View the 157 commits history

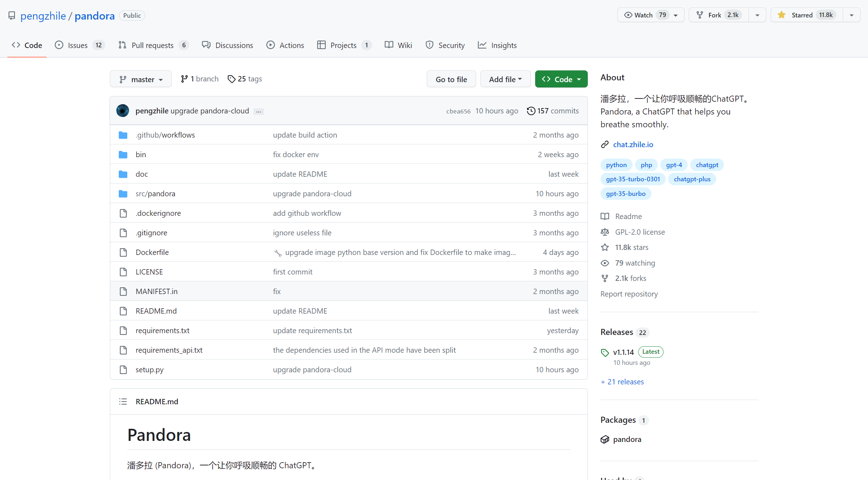553,111
